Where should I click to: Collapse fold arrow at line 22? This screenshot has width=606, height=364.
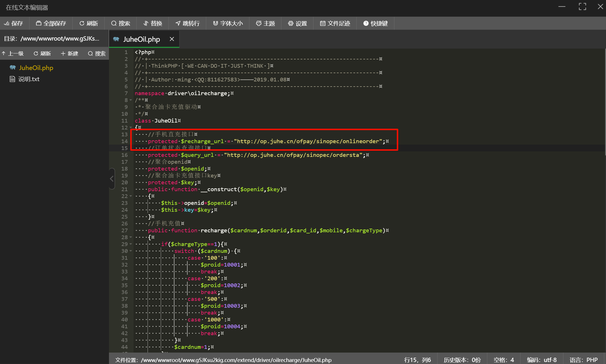click(131, 196)
